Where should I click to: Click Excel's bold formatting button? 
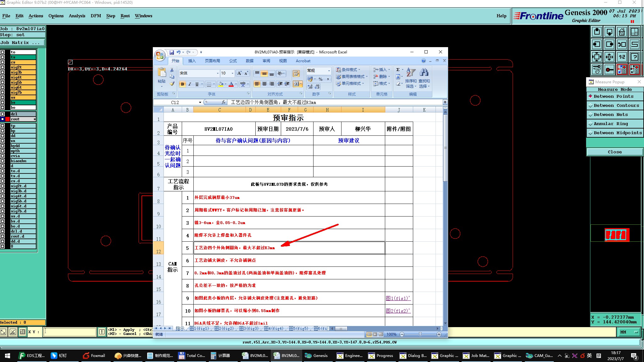pos(182,84)
